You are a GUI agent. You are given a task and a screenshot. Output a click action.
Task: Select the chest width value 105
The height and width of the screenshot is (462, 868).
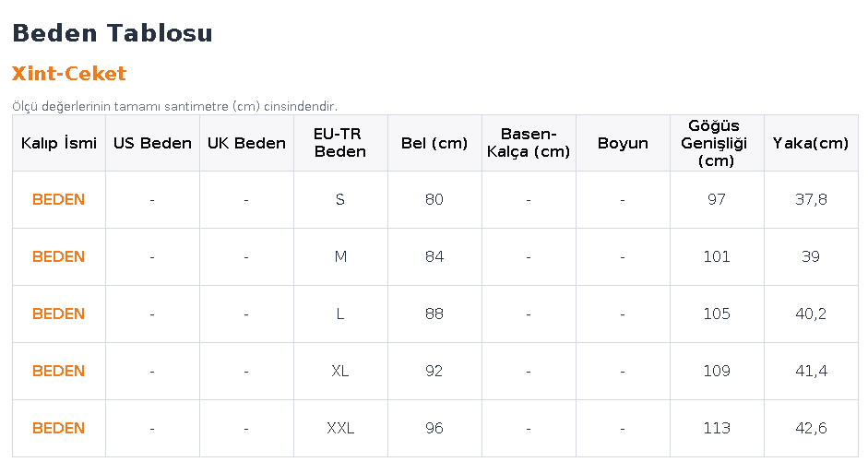[717, 314]
